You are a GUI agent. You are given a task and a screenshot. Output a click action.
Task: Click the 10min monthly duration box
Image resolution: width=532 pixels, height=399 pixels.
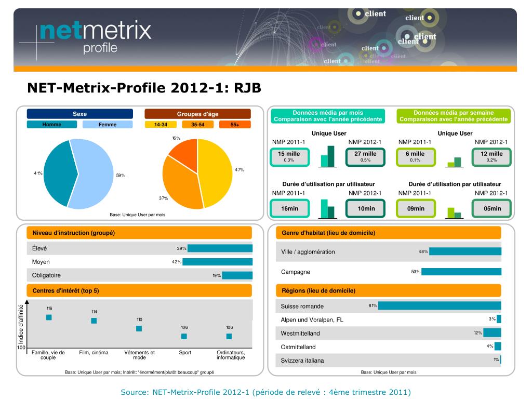coord(365,208)
